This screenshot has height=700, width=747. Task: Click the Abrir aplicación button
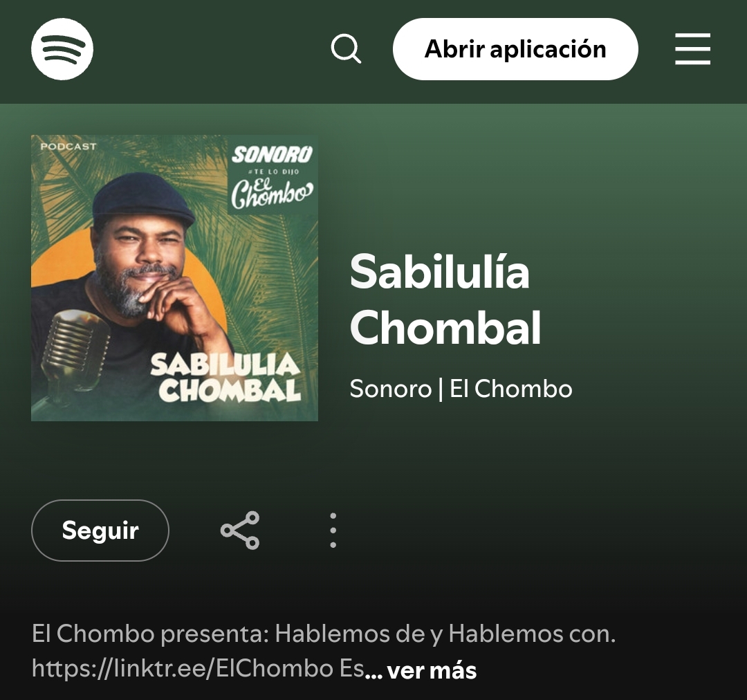(515, 49)
